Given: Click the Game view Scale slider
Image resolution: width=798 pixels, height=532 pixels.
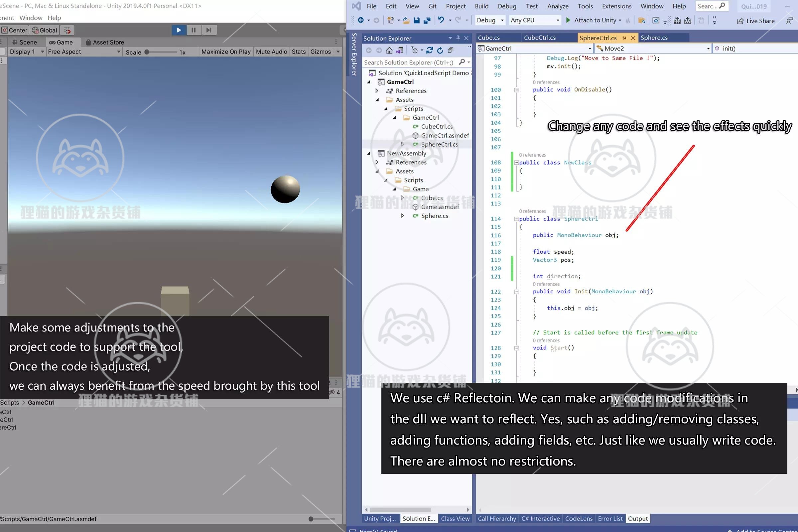Looking at the screenshot, I should pyautogui.click(x=161, y=52).
